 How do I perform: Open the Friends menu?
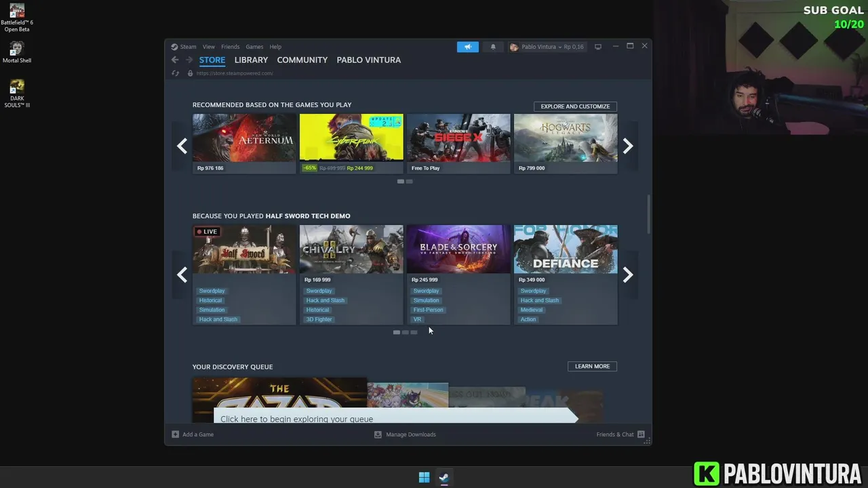[230, 47]
